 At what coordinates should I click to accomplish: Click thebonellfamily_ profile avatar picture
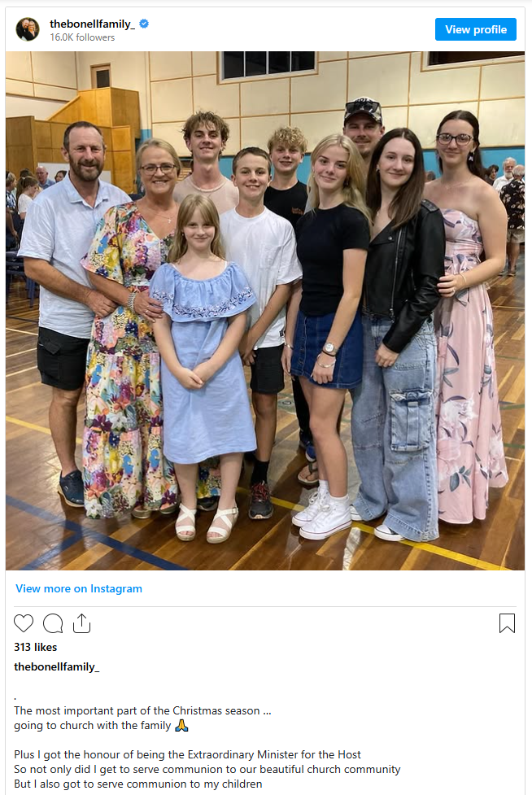[x=28, y=29]
